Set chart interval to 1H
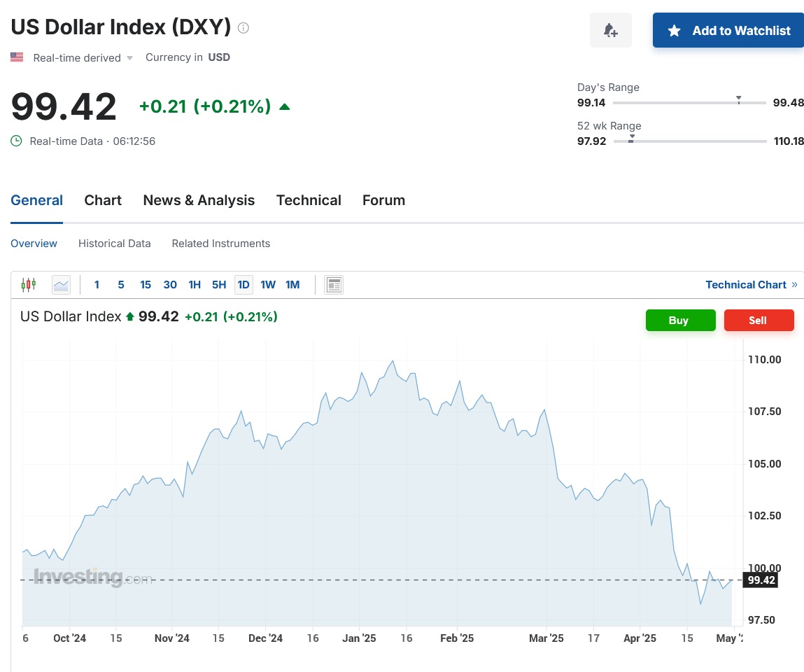The width and height of the screenshot is (804, 672). pos(195,285)
